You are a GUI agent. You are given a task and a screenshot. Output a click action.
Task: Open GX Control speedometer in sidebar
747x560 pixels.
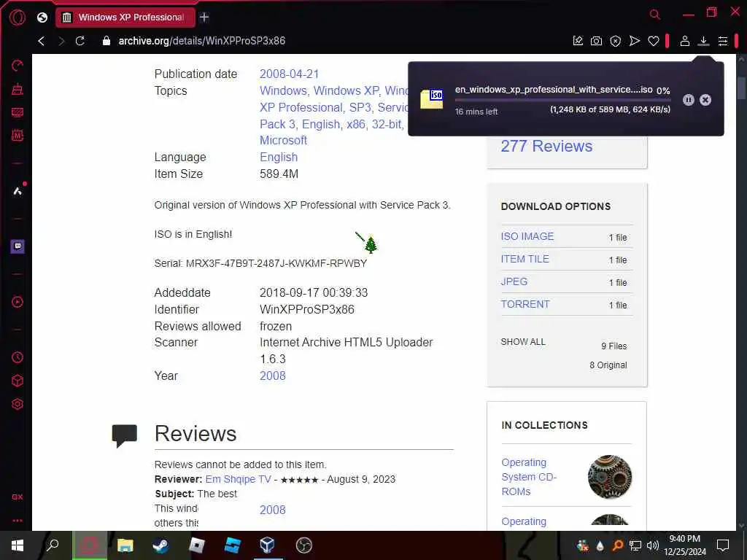pos(18,66)
